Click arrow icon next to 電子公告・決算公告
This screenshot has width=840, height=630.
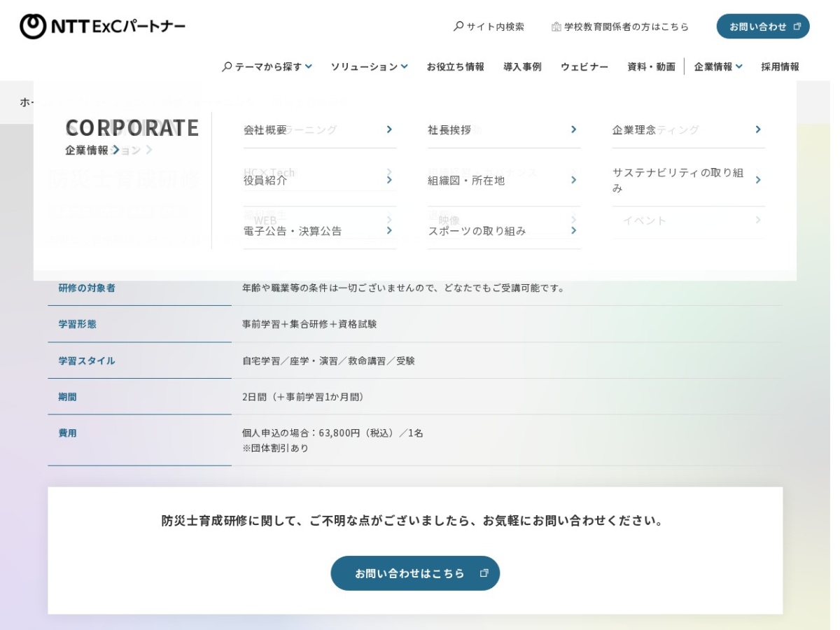[x=389, y=230]
